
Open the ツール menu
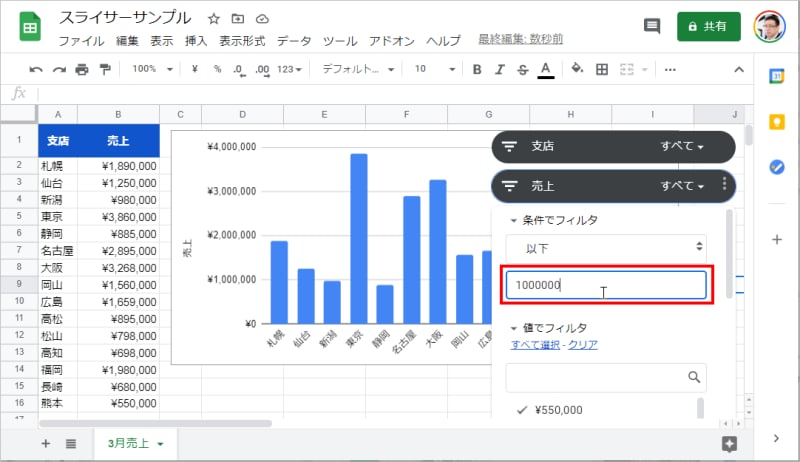pos(340,41)
